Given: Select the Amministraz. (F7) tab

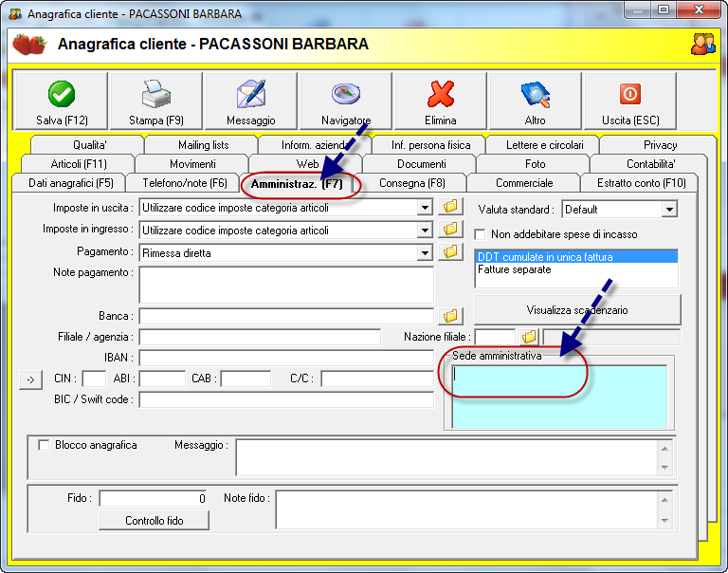Looking at the screenshot, I should [297, 184].
